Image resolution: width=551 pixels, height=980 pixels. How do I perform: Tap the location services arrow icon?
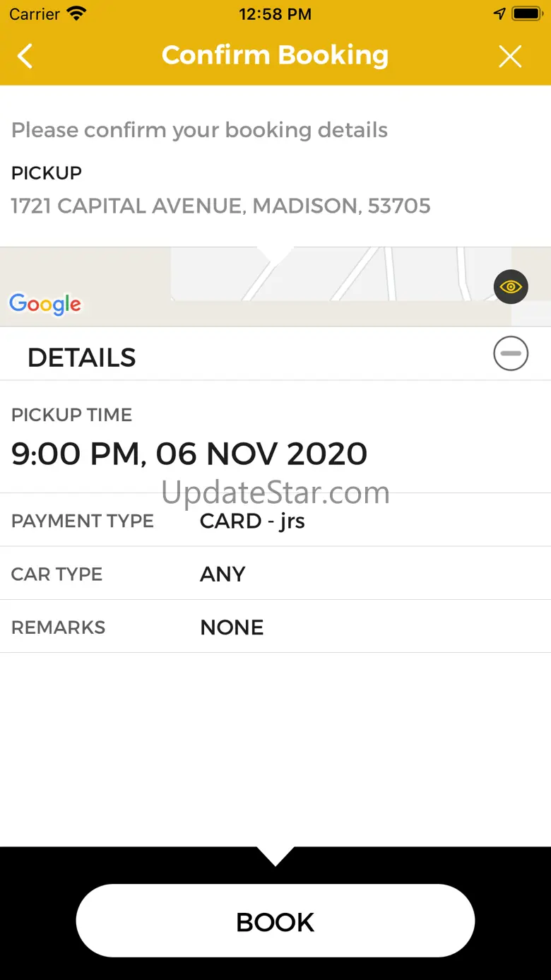click(x=499, y=13)
